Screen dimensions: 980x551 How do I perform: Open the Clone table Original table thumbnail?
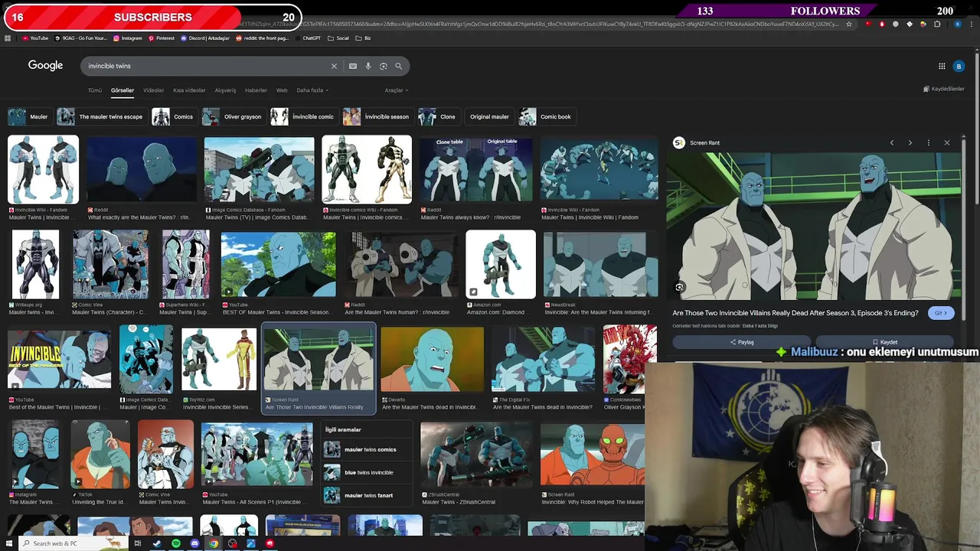click(x=475, y=170)
